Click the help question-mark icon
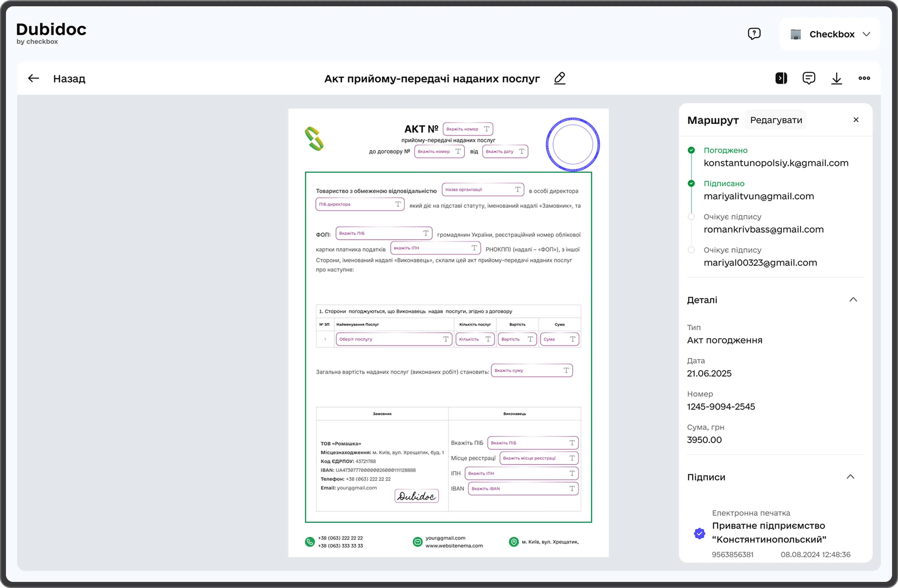This screenshot has height=588, width=898. tap(754, 34)
